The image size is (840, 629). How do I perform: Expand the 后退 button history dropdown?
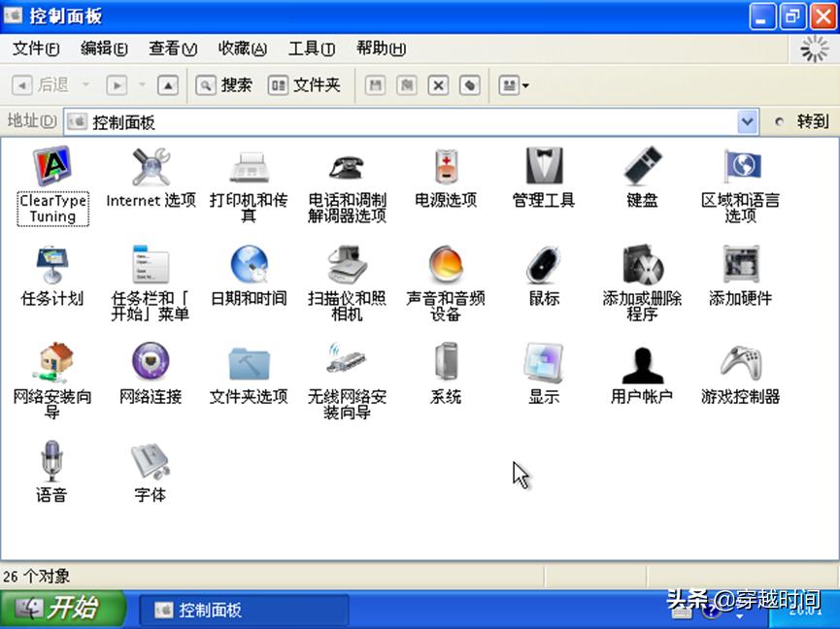(84, 85)
